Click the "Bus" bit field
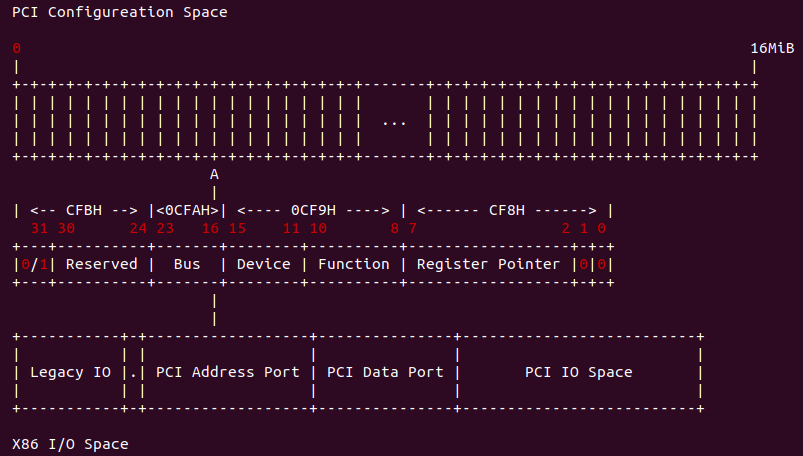 point(187,264)
